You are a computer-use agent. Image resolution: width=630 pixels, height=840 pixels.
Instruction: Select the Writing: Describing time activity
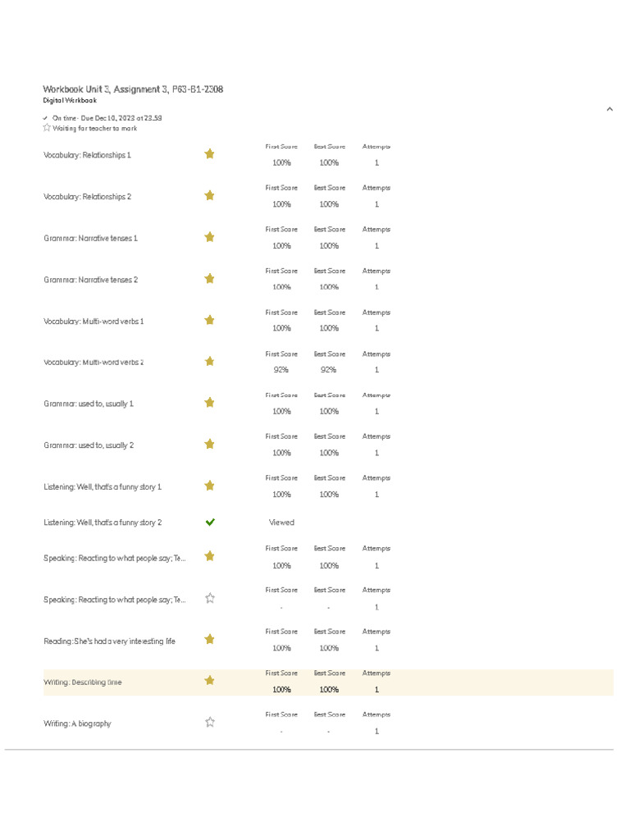coord(83,682)
